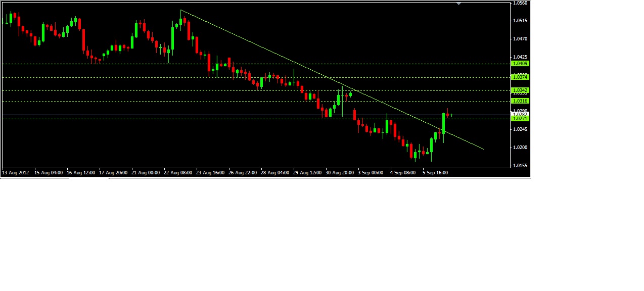This screenshot has height=291, width=644.
Task: Click the 3 Sep 00:00 time label
Action: point(371,173)
